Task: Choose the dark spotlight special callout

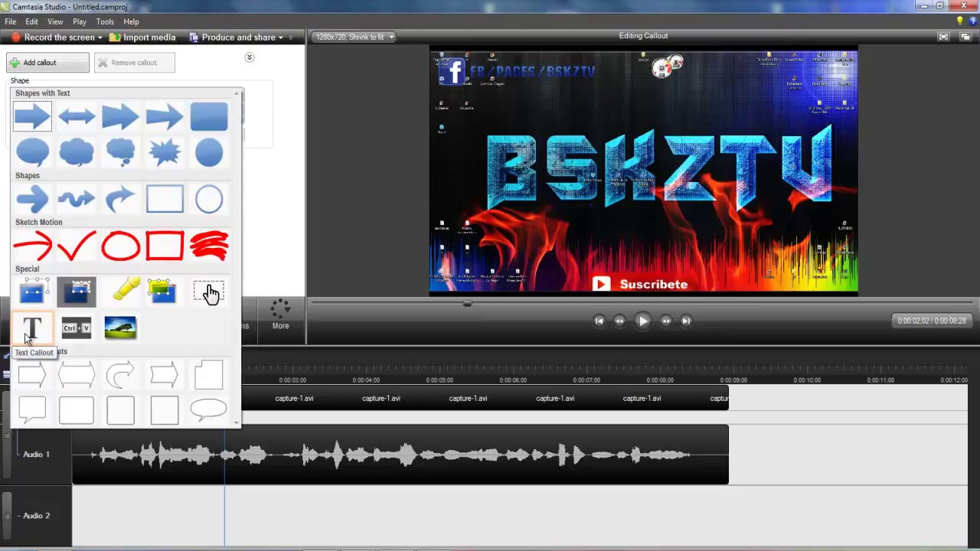Action: click(x=77, y=292)
